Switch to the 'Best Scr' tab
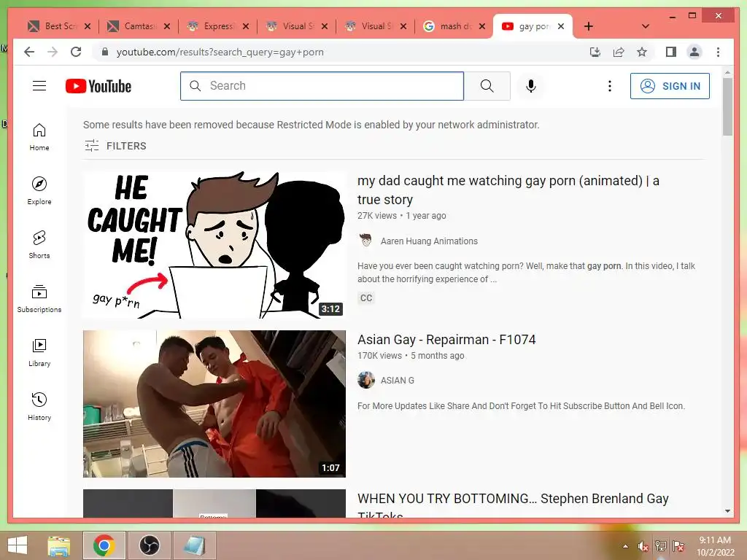 (60, 26)
